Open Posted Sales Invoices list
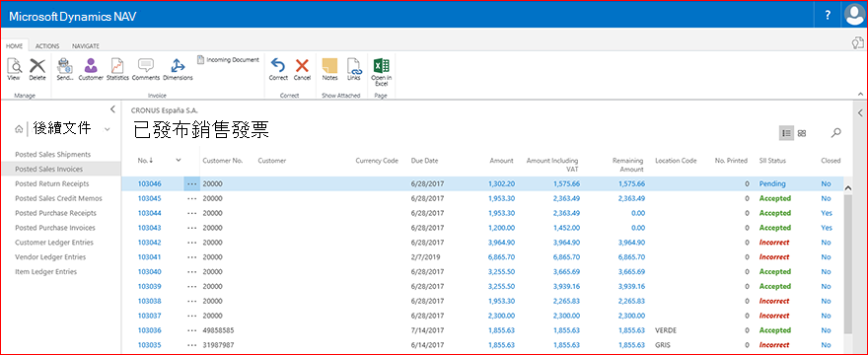 [49, 169]
